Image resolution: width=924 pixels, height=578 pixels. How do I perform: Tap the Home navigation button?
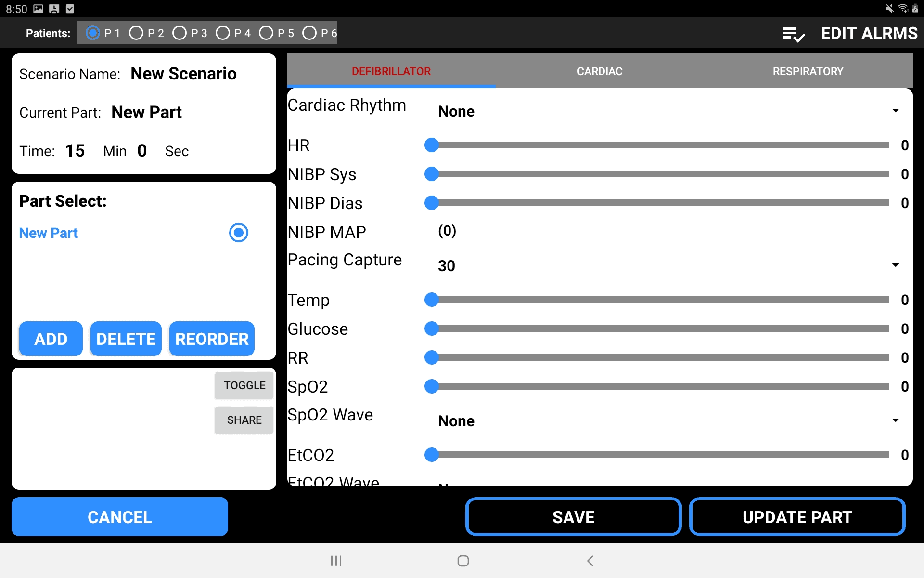pyautogui.click(x=462, y=561)
